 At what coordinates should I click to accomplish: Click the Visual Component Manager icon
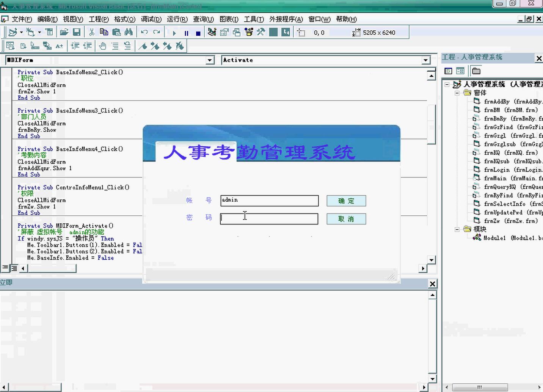click(x=286, y=32)
